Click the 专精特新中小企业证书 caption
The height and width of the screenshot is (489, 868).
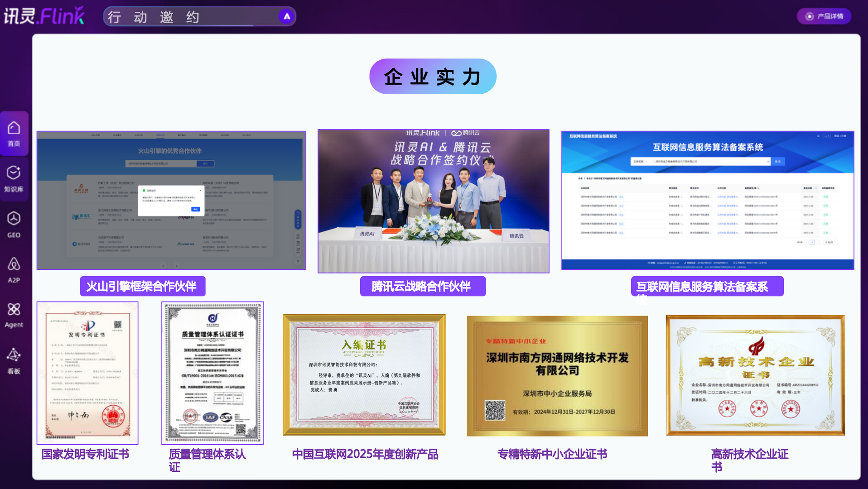(x=552, y=454)
